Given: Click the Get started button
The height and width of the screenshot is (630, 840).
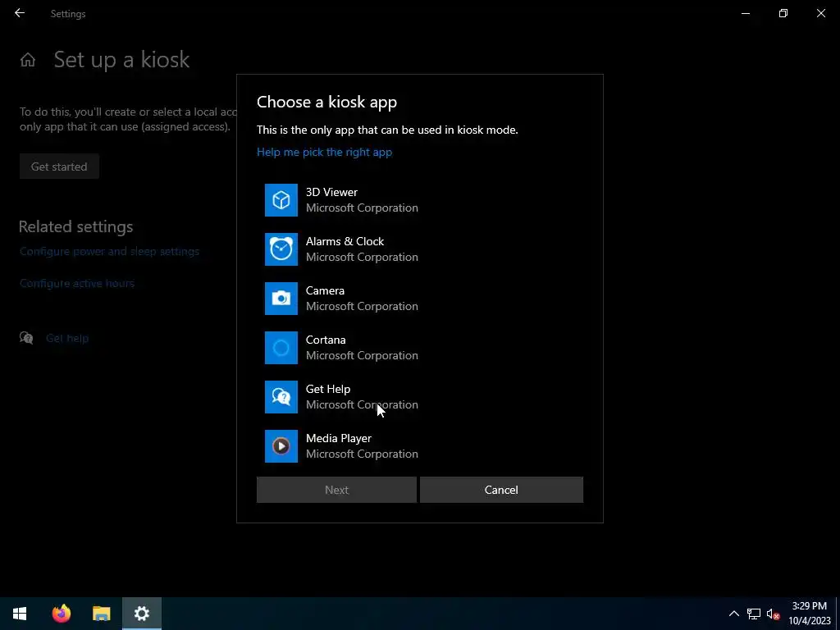Looking at the screenshot, I should coord(59,167).
